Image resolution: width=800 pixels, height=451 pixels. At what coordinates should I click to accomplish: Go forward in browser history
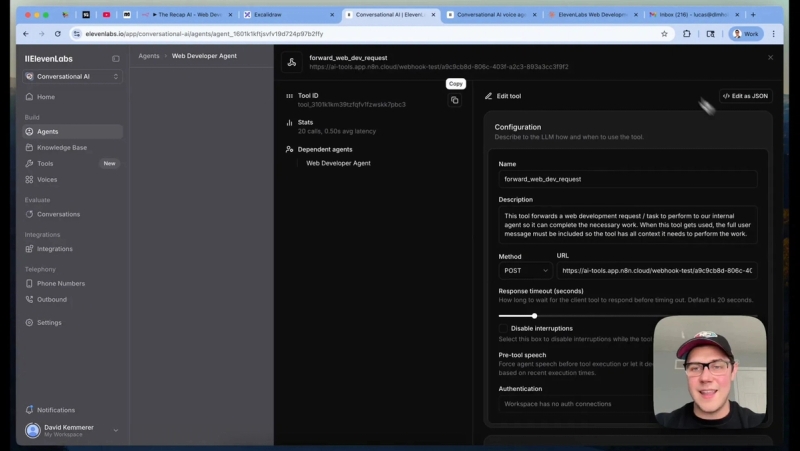(x=42, y=34)
